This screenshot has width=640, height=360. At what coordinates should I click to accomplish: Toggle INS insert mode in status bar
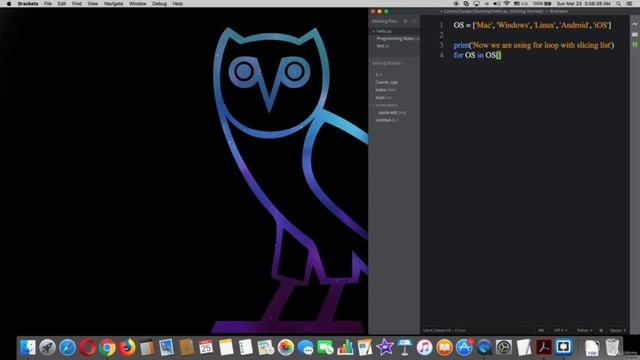coord(541,330)
